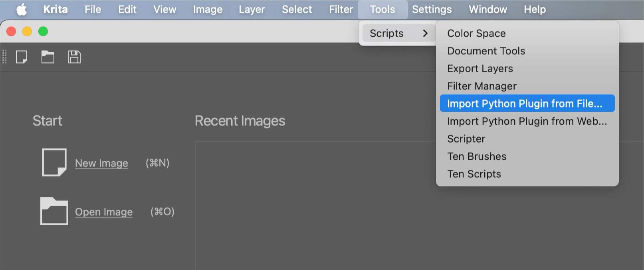
Task: Click the New Image link
Action: point(101,163)
